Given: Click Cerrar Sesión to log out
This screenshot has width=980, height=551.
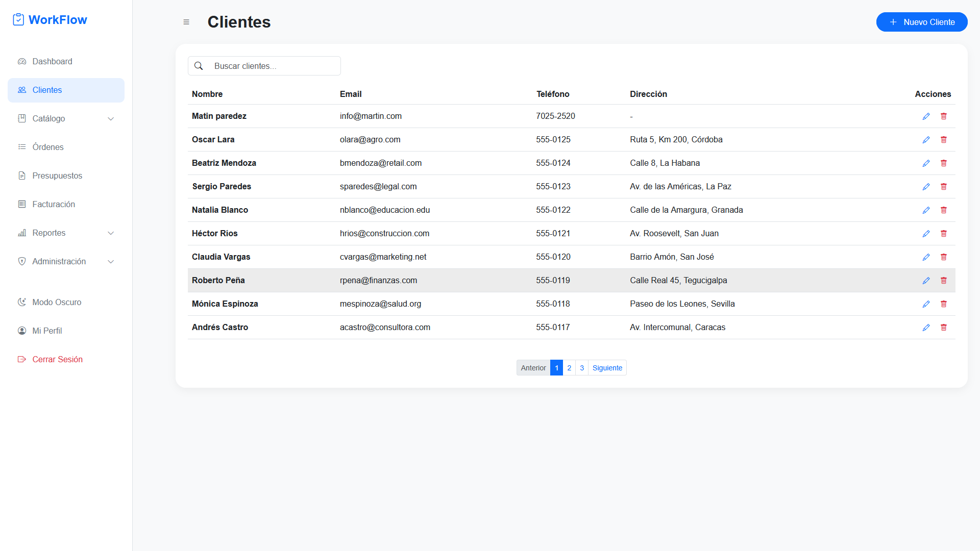Looking at the screenshot, I should click(x=66, y=359).
